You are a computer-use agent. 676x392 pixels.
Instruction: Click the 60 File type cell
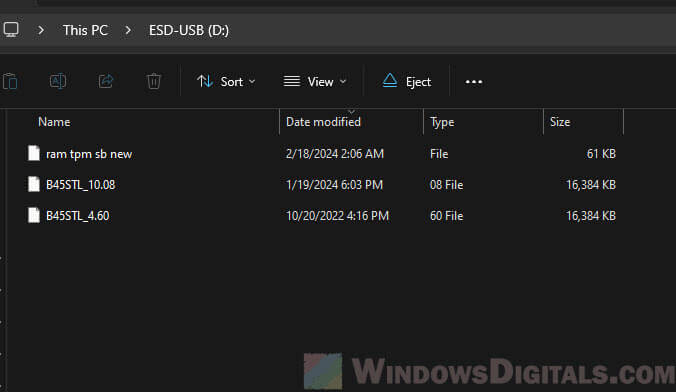[x=446, y=216]
